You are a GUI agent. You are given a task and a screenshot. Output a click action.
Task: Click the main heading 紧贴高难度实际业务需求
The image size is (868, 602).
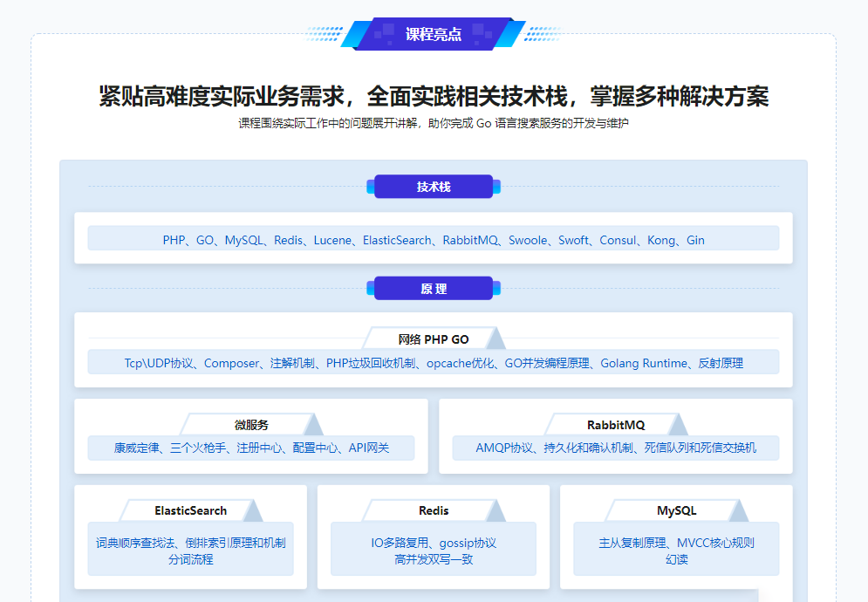pyautogui.click(x=434, y=96)
